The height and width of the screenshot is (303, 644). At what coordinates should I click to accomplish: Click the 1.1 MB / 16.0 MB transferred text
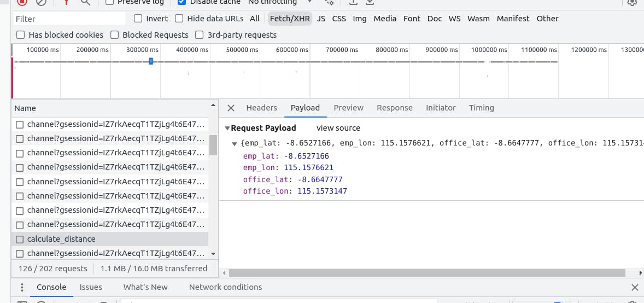154,269
